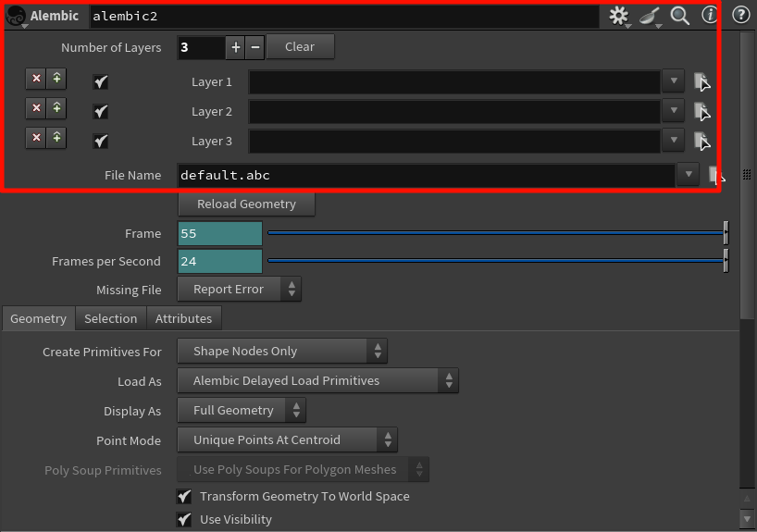Insert a layer before Layer 2
757x532 pixels.
[x=56, y=107]
